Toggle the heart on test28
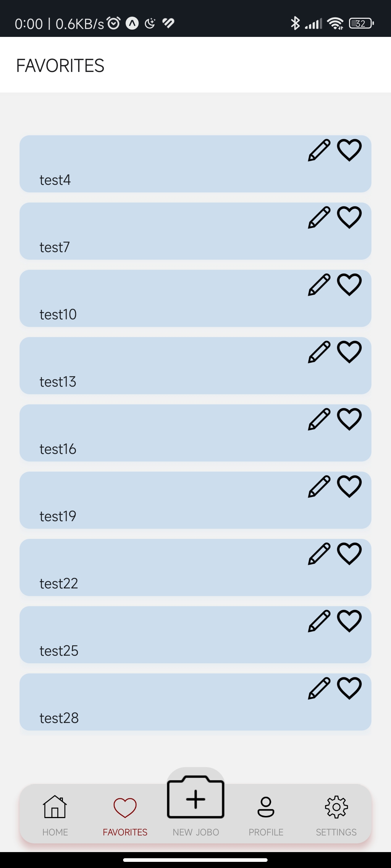 tap(349, 688)
